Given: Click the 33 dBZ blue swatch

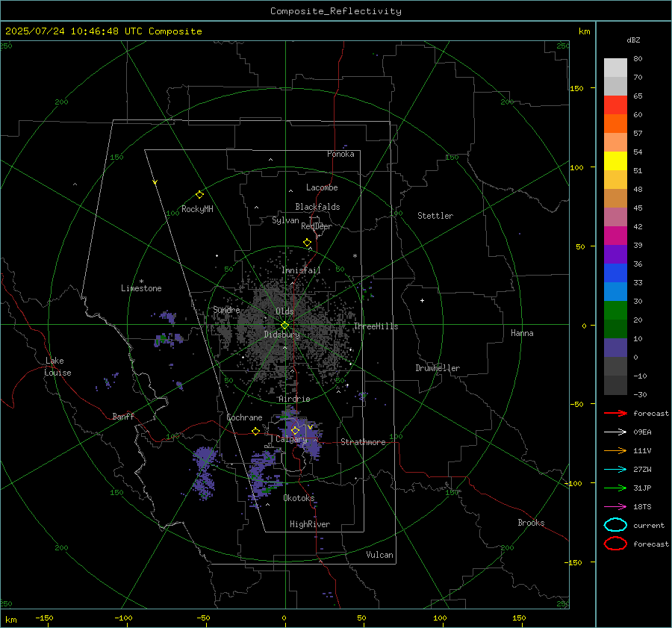Looking at the screenshot, I should pos(615,273).
